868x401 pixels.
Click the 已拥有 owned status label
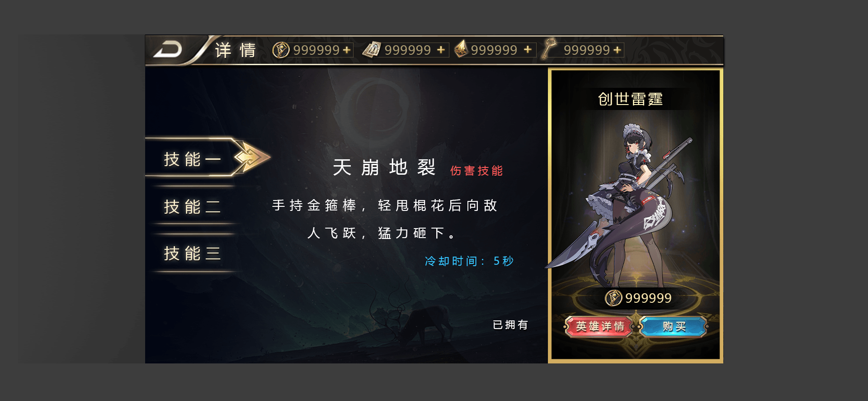click(510, 325)
